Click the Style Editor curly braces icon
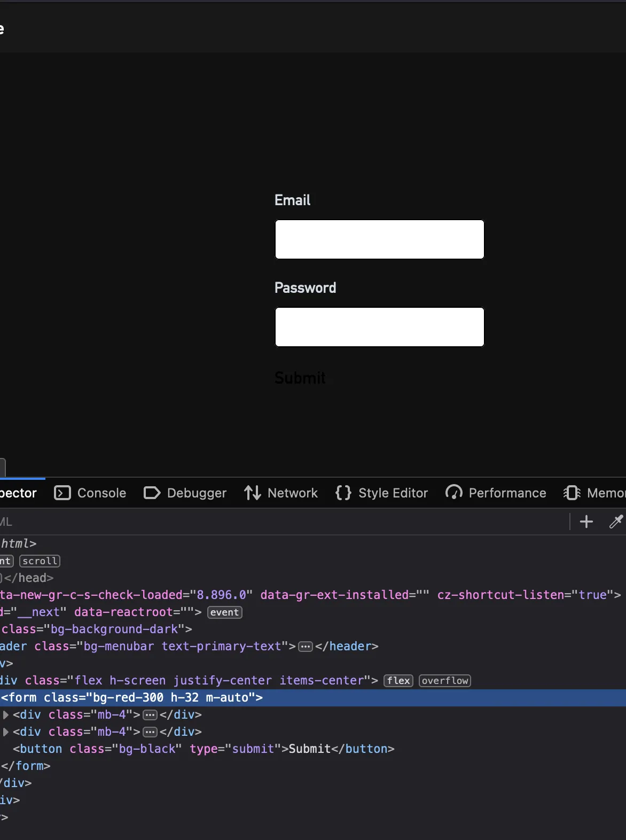 343,493
